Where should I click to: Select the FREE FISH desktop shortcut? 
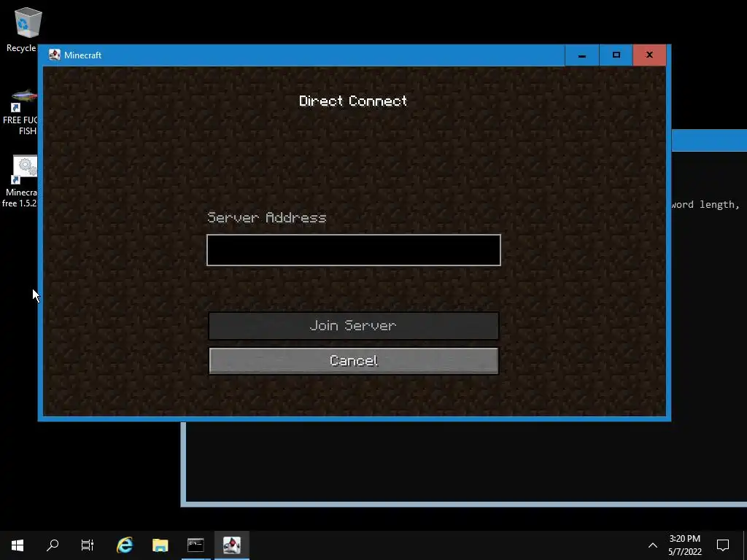click(20, 113)
